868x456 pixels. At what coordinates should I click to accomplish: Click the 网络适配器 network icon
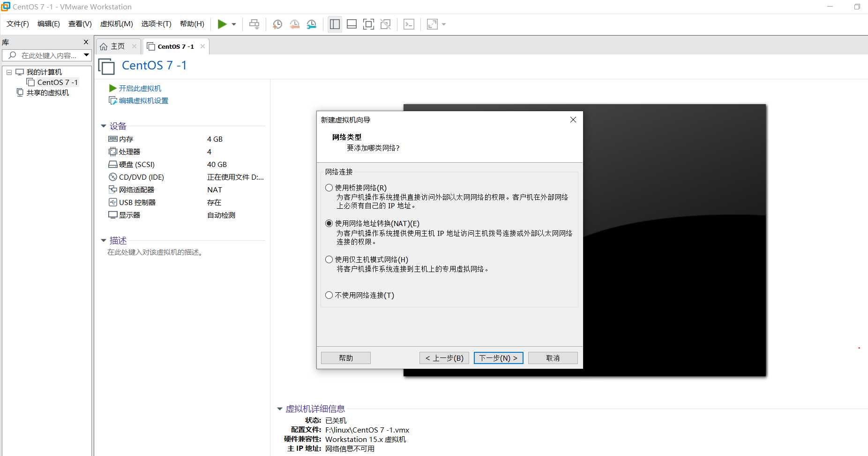point(113,190)
